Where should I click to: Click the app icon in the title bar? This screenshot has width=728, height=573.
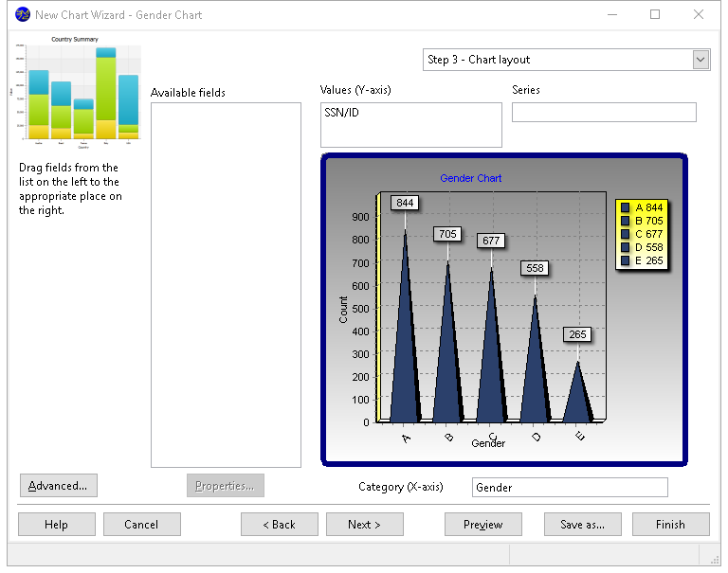click(23, 15)
